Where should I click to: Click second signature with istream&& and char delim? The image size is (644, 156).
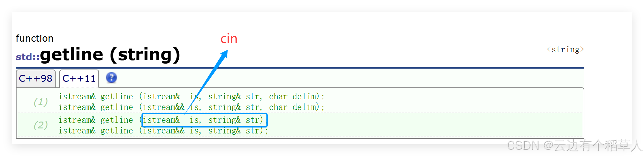click(x=191, y=107)
